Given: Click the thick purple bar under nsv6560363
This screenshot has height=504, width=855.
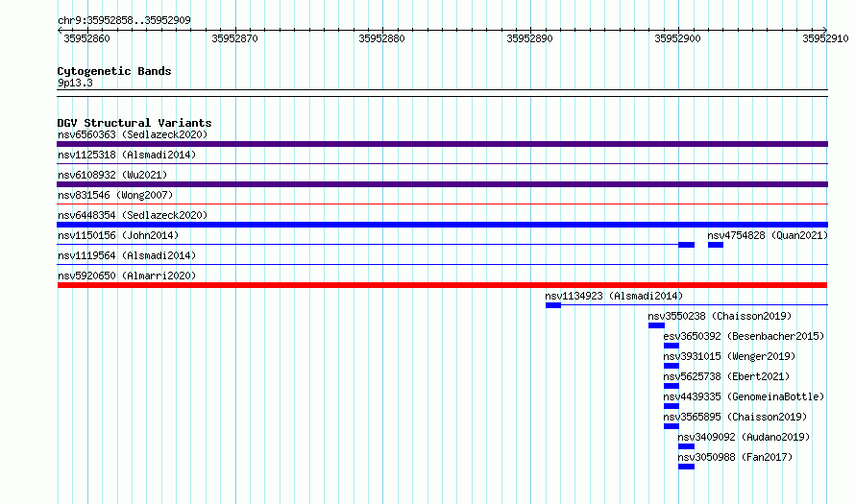Looking at the screenshot, I should (442, 144).
